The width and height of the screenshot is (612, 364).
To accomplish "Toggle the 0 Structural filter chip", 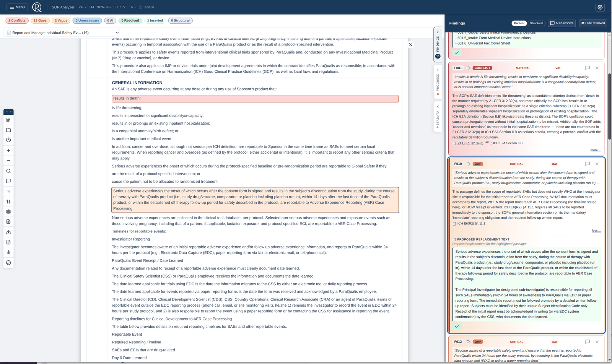I will [x=181, y=21].
